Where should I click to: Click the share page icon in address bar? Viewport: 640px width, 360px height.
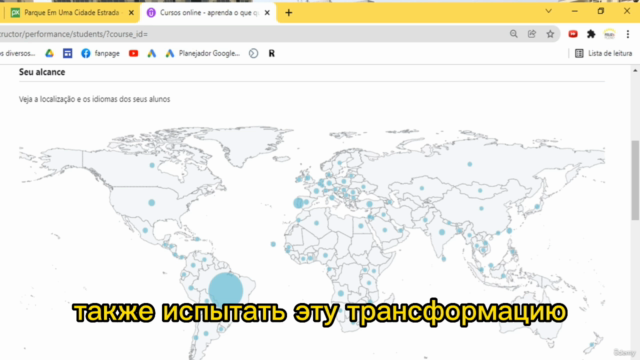[x=532, y=34]
